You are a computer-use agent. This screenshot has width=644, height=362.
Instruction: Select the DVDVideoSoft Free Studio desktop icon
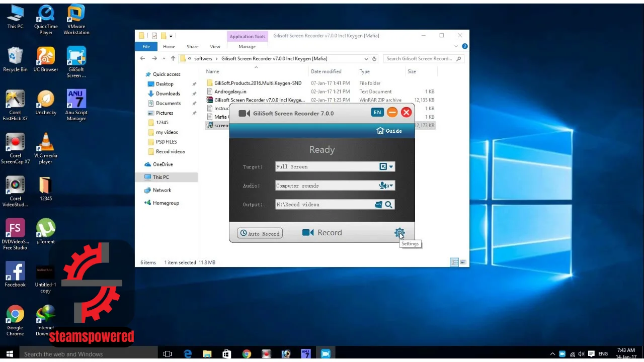[15, 235]
